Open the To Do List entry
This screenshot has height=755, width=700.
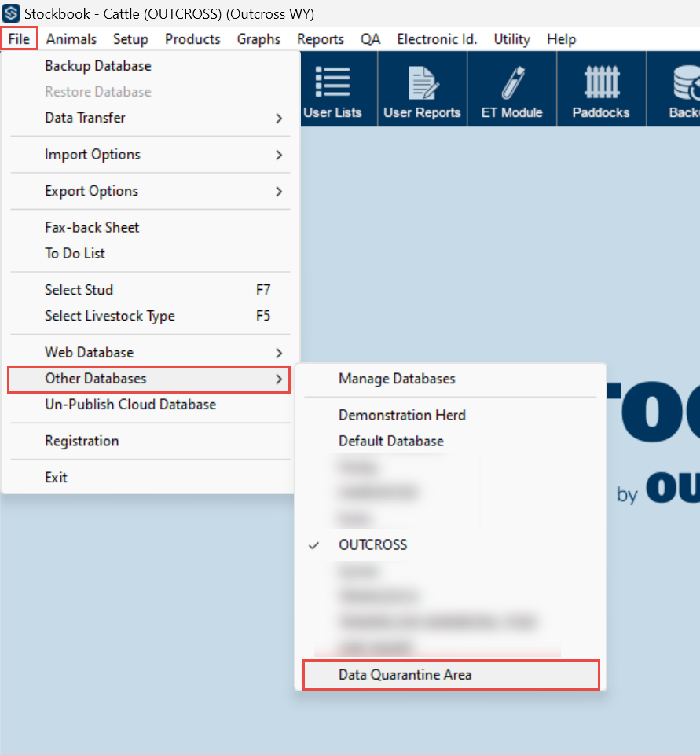point(75,253)
